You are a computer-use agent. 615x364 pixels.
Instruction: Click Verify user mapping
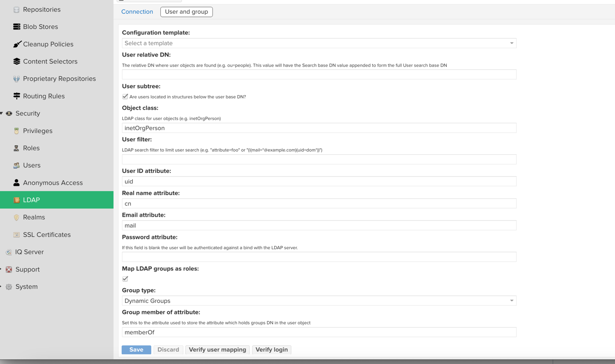point(217,350)
